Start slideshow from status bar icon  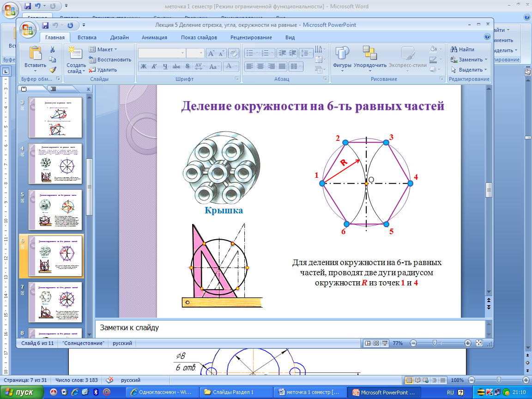click(x=385, y=343)
